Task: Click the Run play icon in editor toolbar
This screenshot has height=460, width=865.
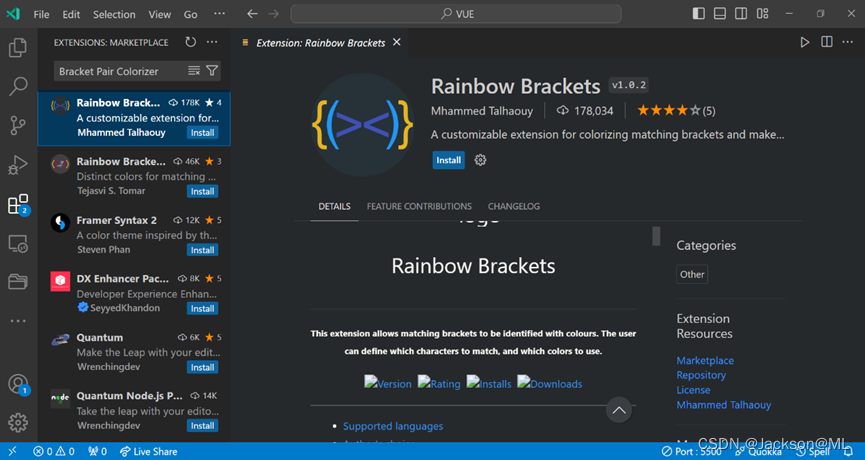Action: pyautogui.click(x=805, y=42)
